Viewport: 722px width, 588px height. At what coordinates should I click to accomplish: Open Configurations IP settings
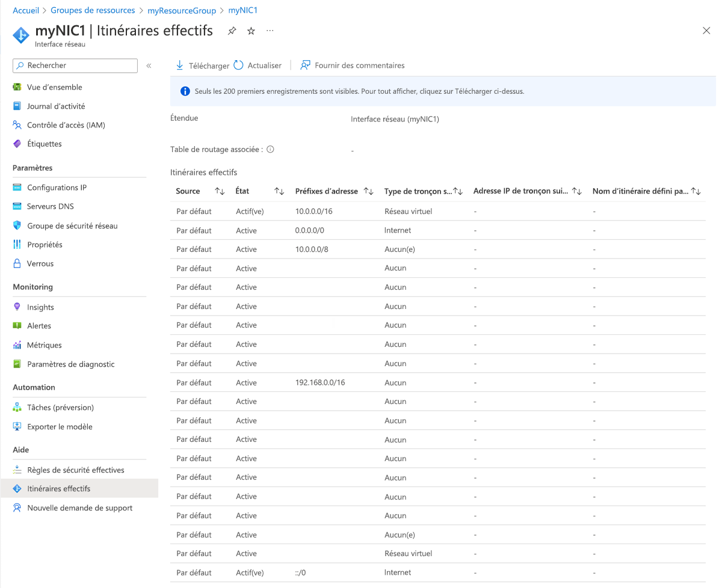point(57,188)
